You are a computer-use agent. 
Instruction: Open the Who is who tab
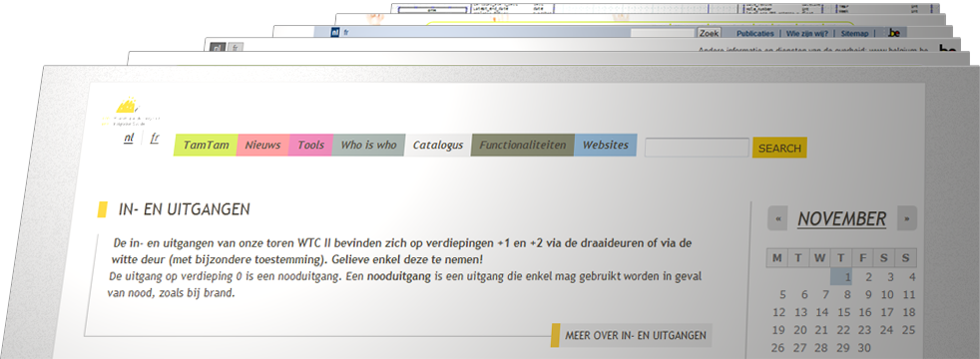[x=368, y=145]
